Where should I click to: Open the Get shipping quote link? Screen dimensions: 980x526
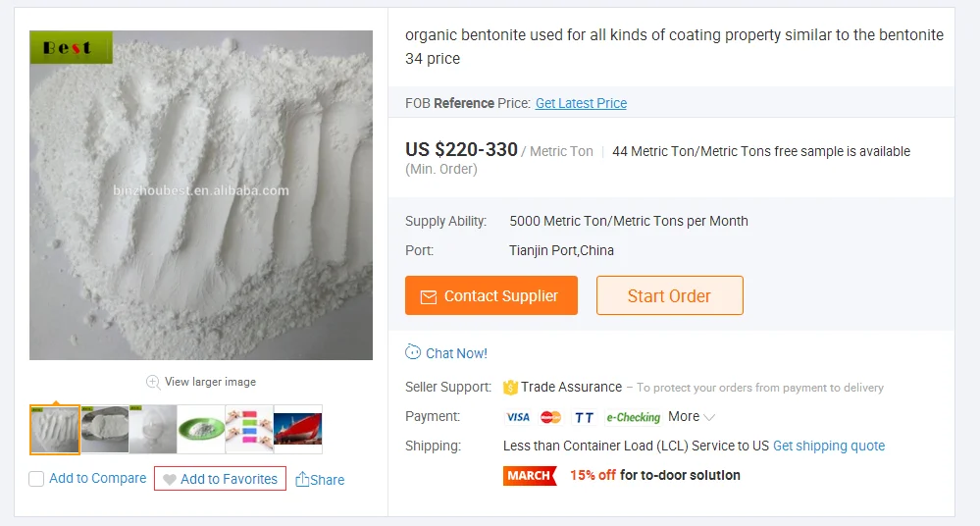pyautogui.click(x=829, y=446)
